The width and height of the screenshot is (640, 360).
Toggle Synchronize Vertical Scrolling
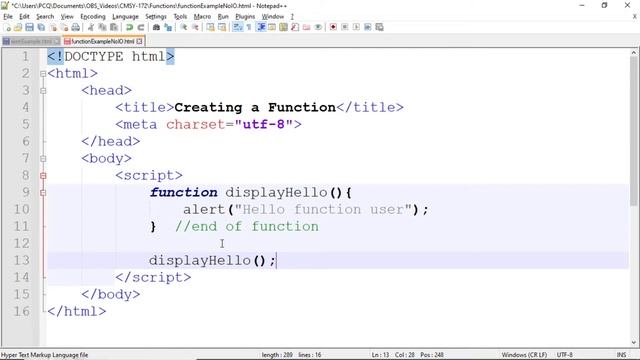point(211,27)
